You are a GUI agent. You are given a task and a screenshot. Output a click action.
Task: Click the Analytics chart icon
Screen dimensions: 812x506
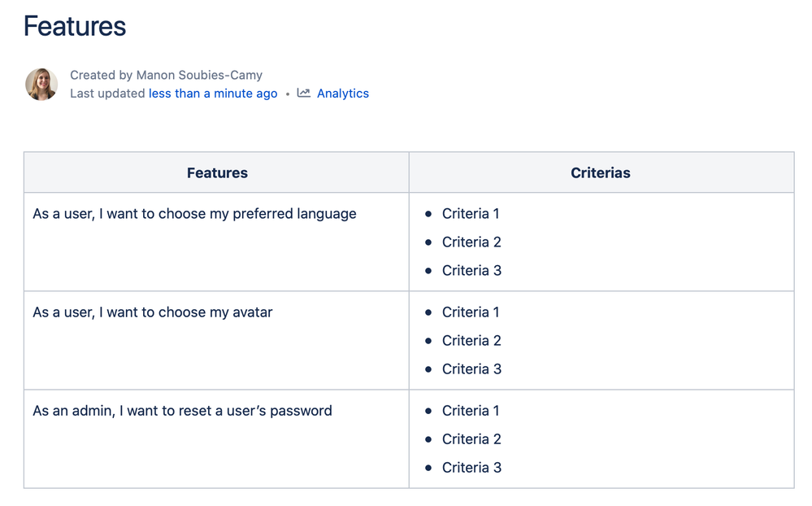[304, 93]
